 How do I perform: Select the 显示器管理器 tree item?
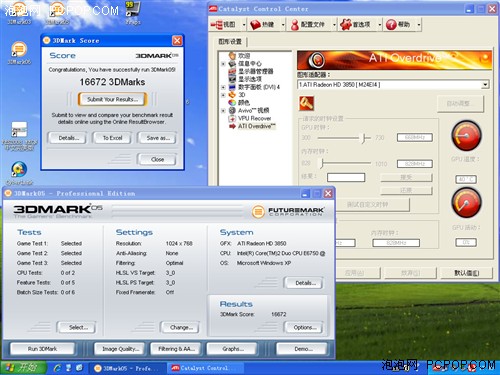[x=255, y=71]
